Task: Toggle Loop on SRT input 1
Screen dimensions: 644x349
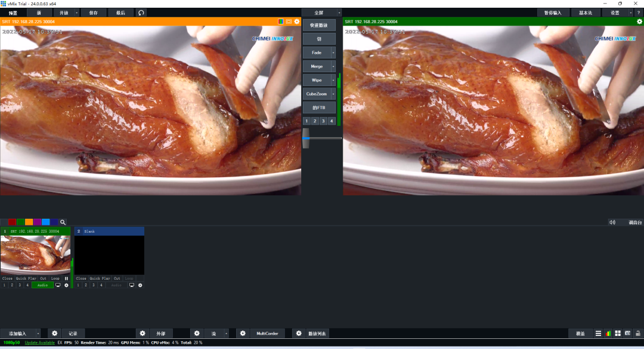Action: click(x=55, y=278)
